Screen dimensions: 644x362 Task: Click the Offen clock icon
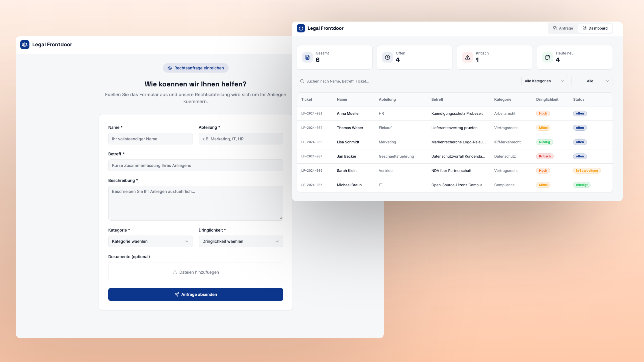point(387,57)
